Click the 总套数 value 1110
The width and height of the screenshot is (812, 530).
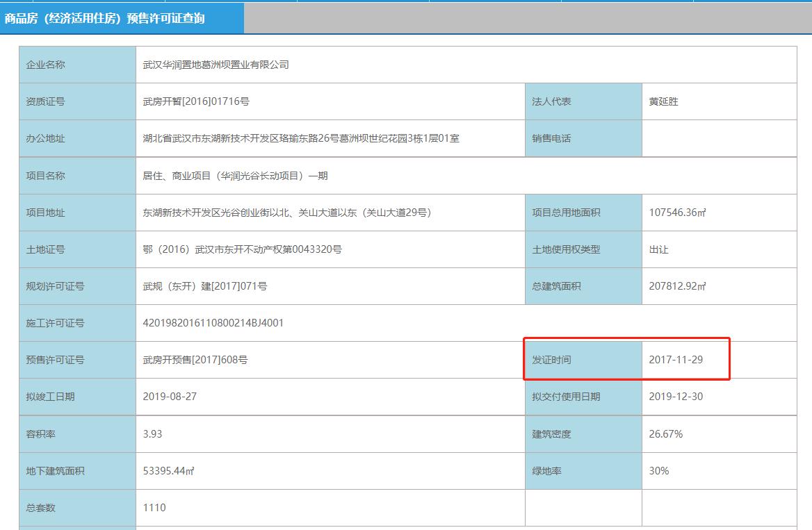(154, 508)
